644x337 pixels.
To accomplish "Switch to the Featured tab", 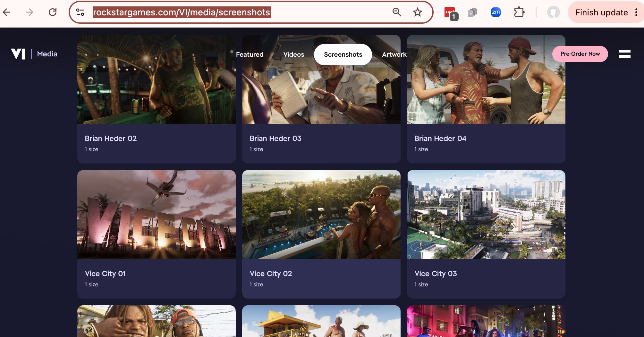I will (x=250, y=54).
